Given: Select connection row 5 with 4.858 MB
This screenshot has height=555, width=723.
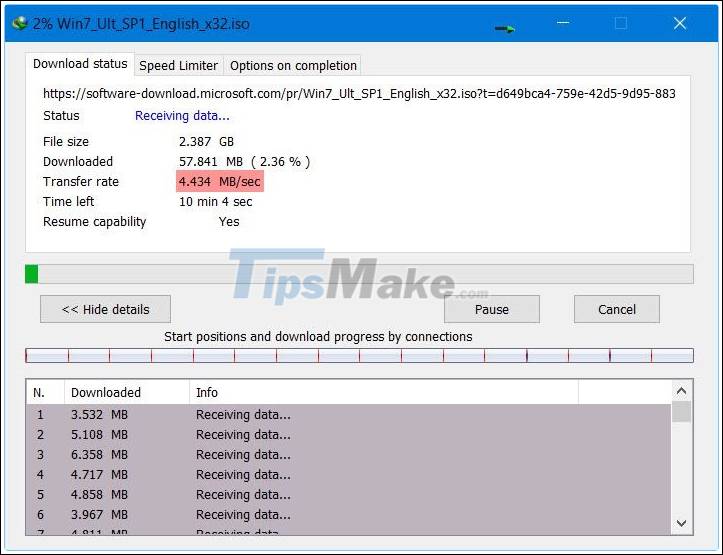Looking at the screenshot, I should point(349,494).
